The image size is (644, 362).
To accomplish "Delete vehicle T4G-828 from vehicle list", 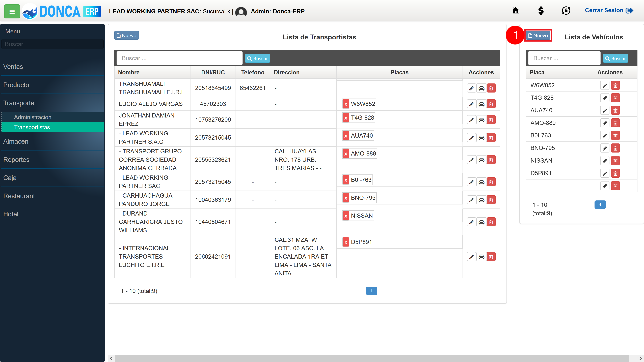I will click(x=615, y=98).
